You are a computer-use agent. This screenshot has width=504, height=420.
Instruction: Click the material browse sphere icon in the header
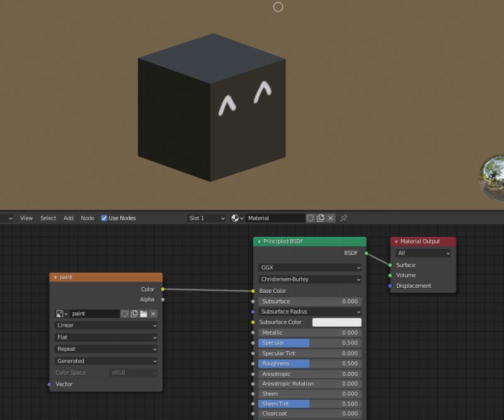tap(234, 217)
